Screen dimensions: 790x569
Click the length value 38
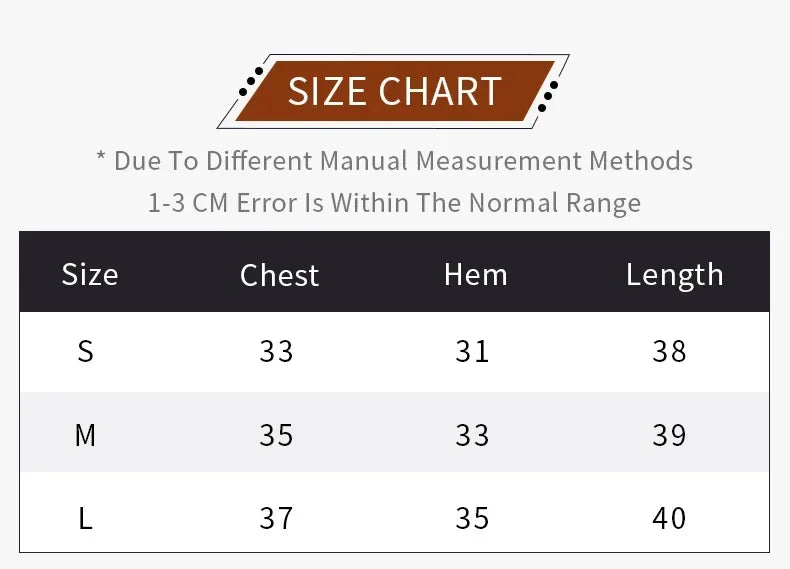point(669,351)
